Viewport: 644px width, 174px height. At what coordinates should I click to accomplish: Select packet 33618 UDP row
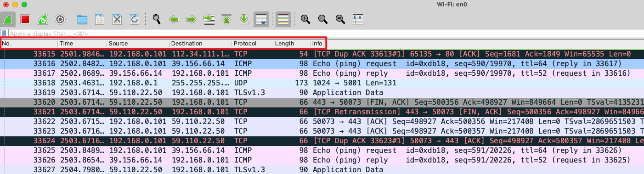point(322,83)
